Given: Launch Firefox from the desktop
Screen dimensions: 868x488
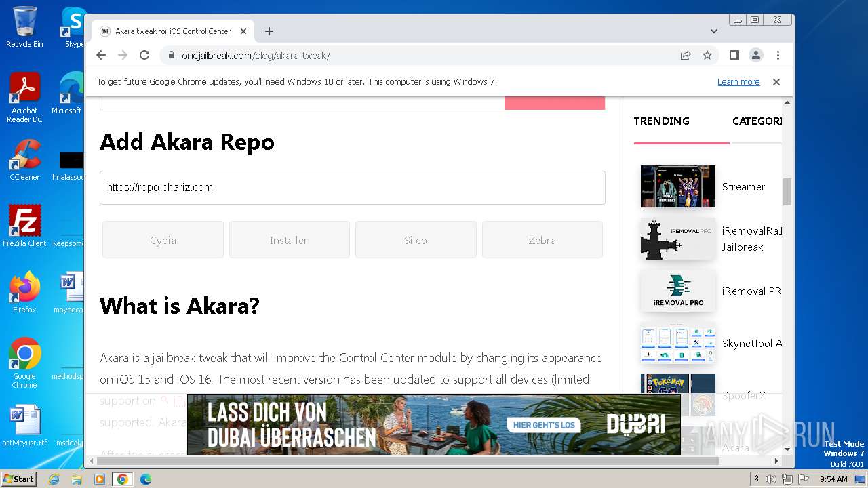Looking at the screenshot, I should (24, 292).
